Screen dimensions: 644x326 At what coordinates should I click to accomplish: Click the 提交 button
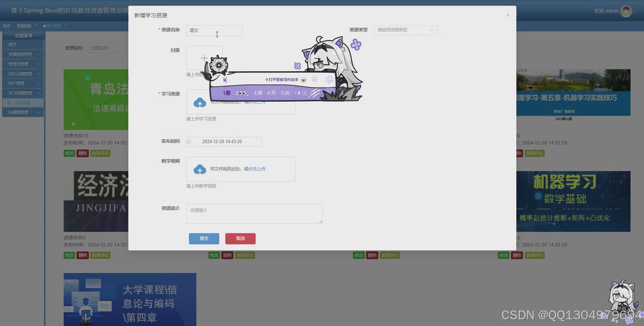click(204, 238)
